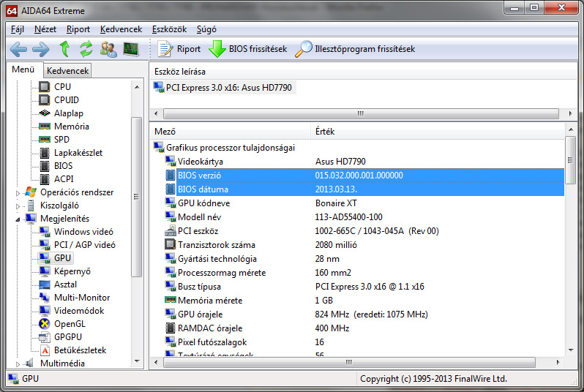Click the Users toolbar icon
584x392 pixels.
pos(108,49)
